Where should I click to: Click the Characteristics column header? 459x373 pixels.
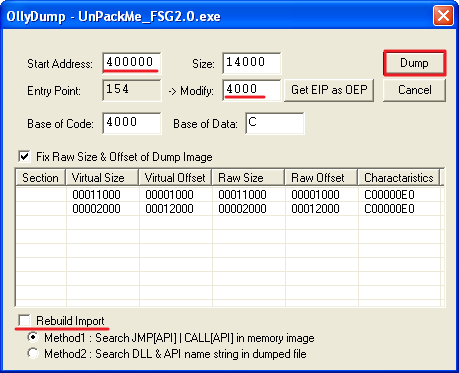coord(399,178)
